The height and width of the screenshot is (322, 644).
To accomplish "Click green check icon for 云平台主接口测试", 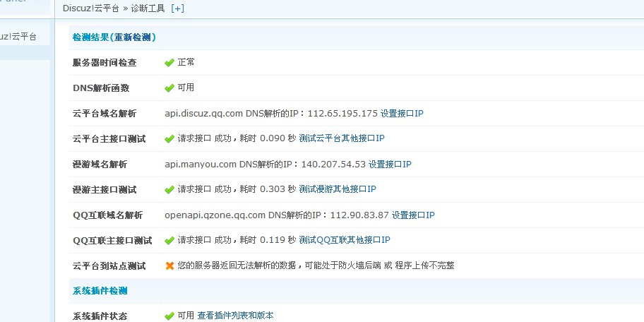I will coord(169,139).
